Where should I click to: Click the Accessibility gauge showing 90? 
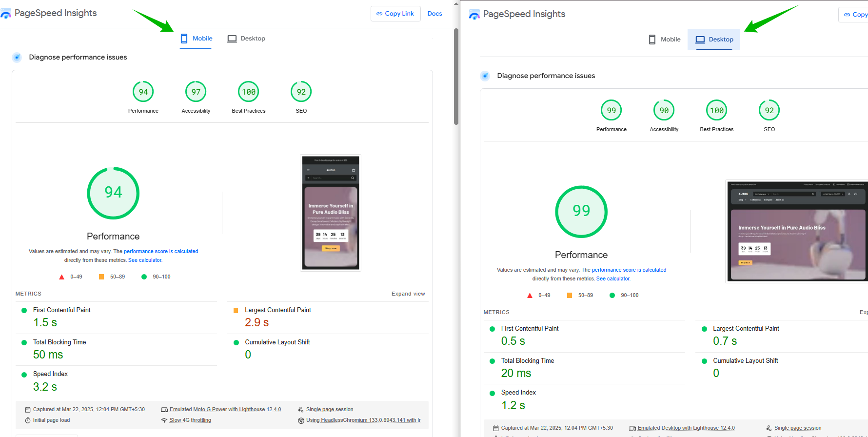[664, 110]
